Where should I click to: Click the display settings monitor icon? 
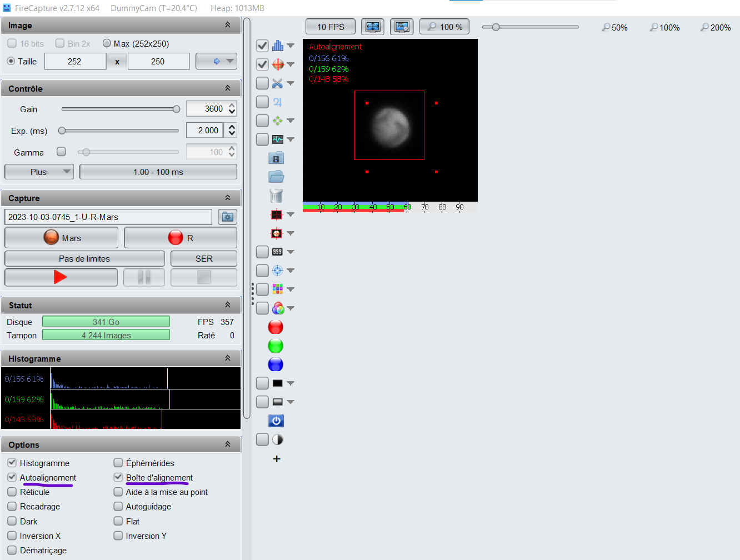coord(402,27)
